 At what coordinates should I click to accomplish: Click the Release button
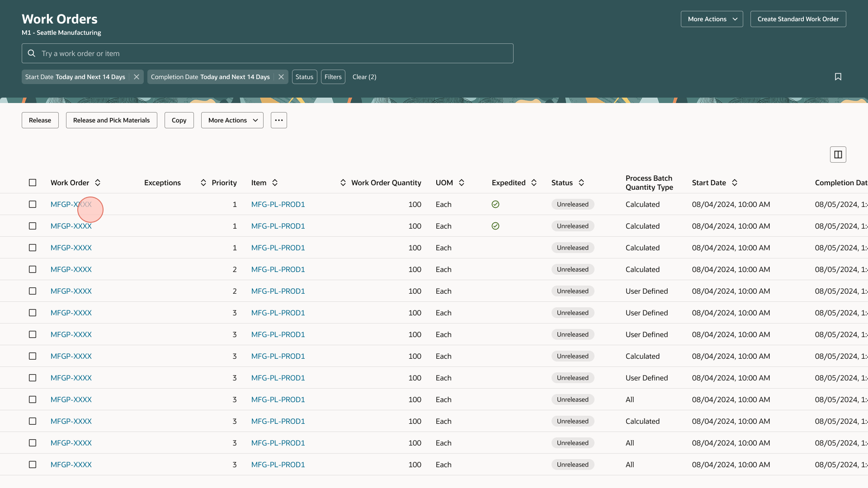(40, 120)
